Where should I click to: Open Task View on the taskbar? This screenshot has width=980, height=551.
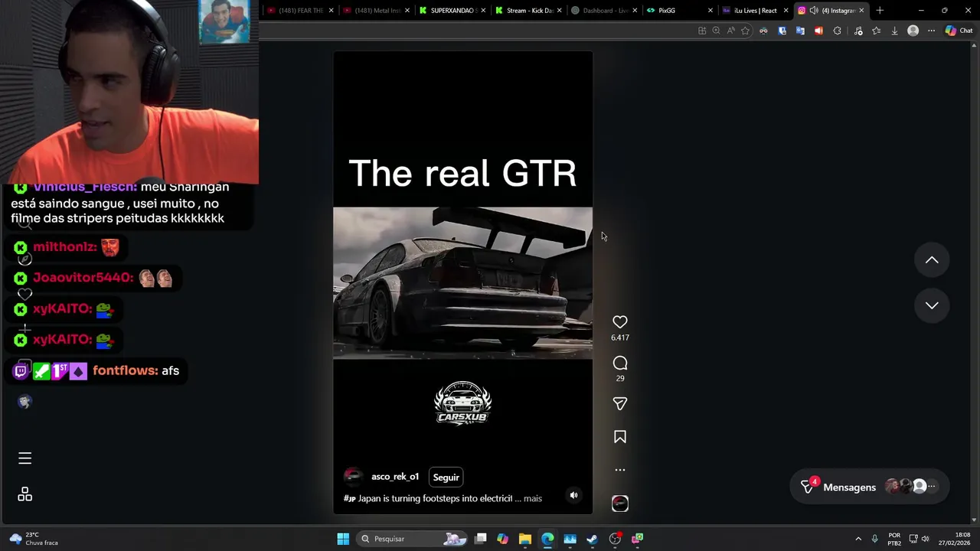[480, 539]
